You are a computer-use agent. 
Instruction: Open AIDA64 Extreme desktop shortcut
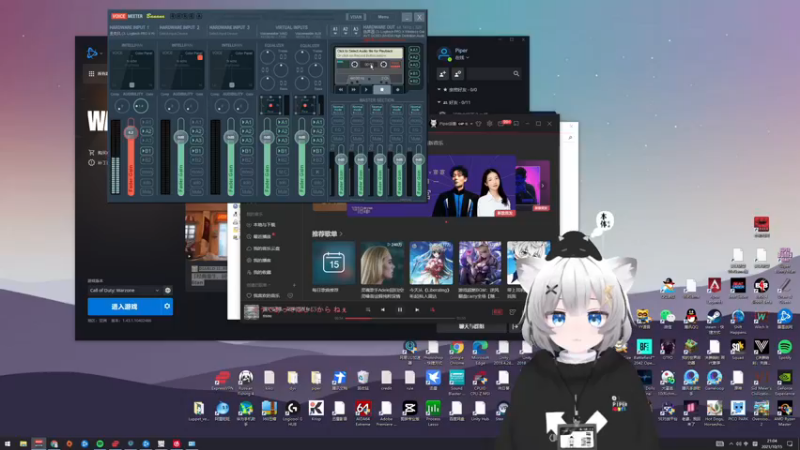point(363,412)
